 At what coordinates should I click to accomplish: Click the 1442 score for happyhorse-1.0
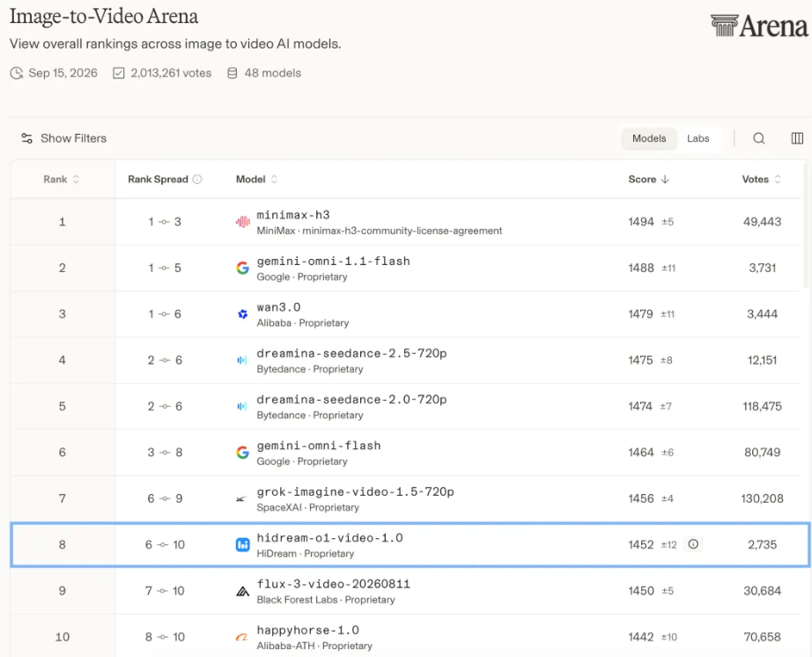pos(641,637)
